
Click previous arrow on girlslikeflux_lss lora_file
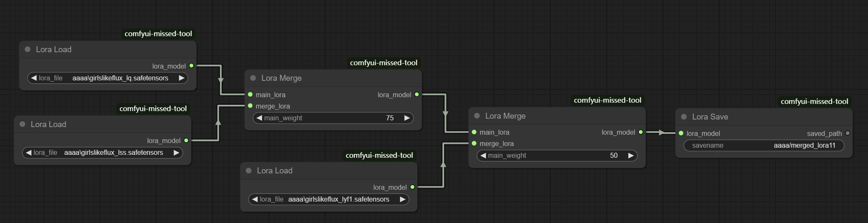click(29, 152)
